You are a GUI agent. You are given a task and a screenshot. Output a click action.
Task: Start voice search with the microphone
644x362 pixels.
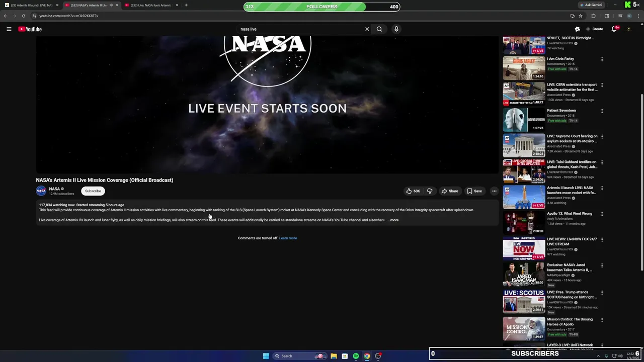[x=396, y=29]
